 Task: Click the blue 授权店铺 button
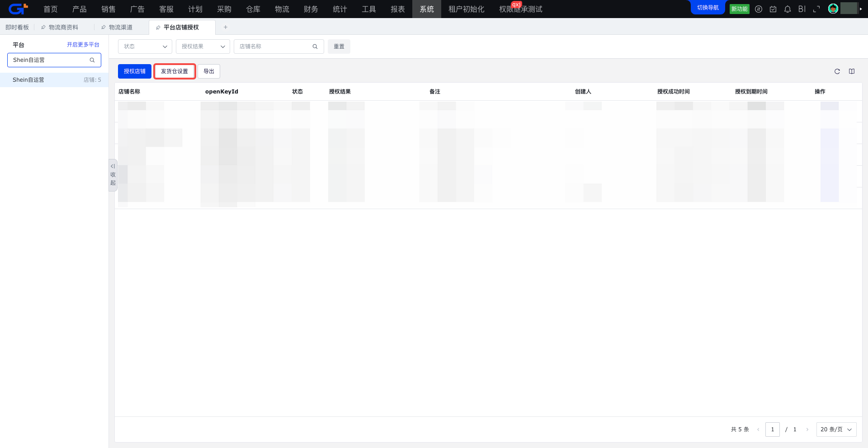pyautogui.click(x=135, y=71)
